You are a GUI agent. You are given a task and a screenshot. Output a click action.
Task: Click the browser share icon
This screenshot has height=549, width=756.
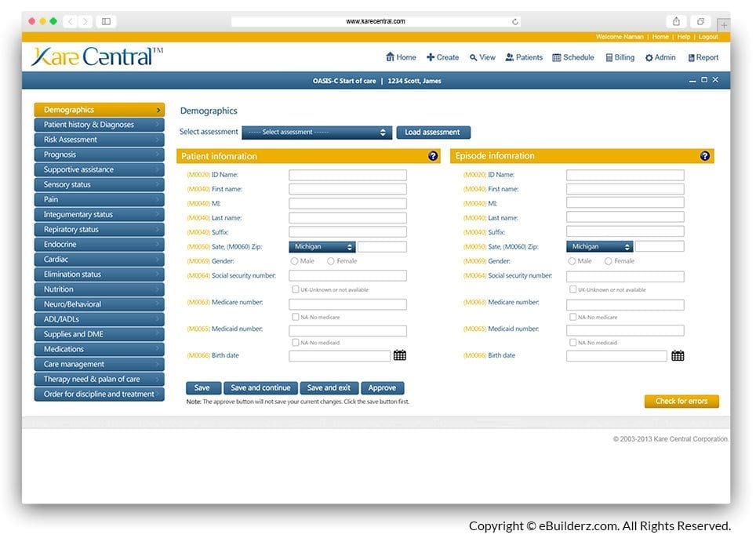(x=676, y=21)
